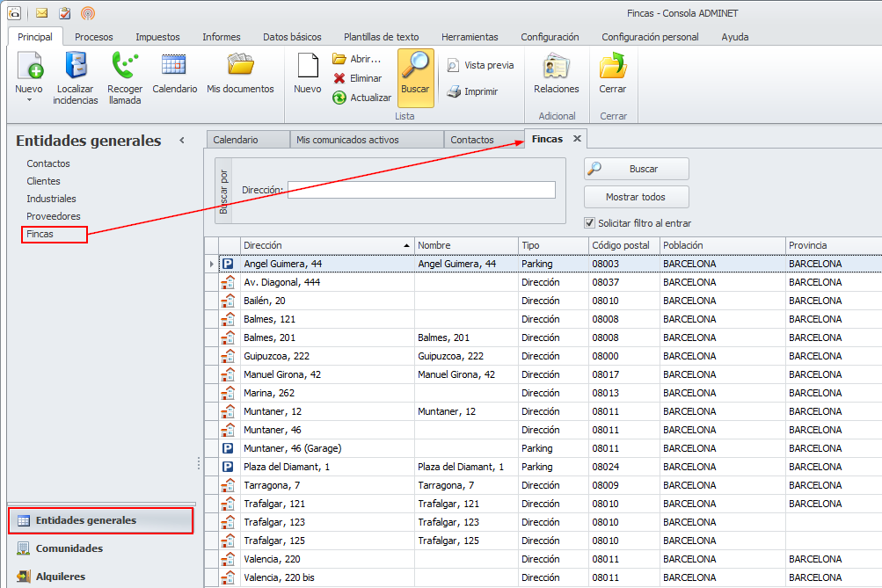Expand the Nuevo dropdown arrow
The height and width of the screenshot is (588, 882).
(x=28, y=100)
